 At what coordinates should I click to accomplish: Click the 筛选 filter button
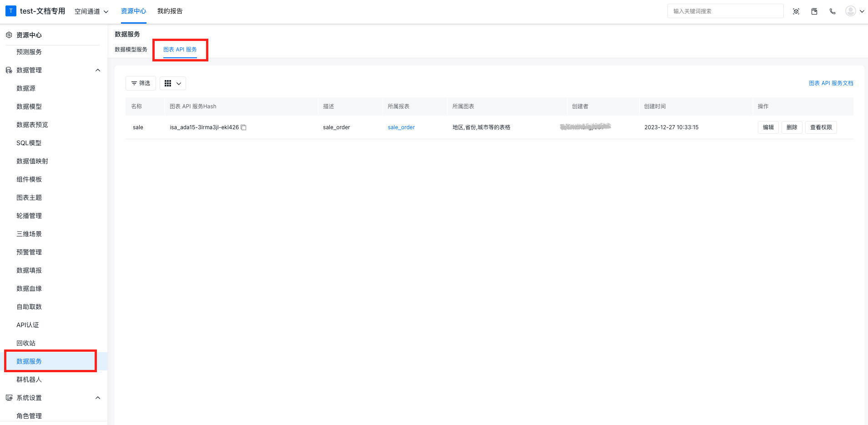[141, 83]
